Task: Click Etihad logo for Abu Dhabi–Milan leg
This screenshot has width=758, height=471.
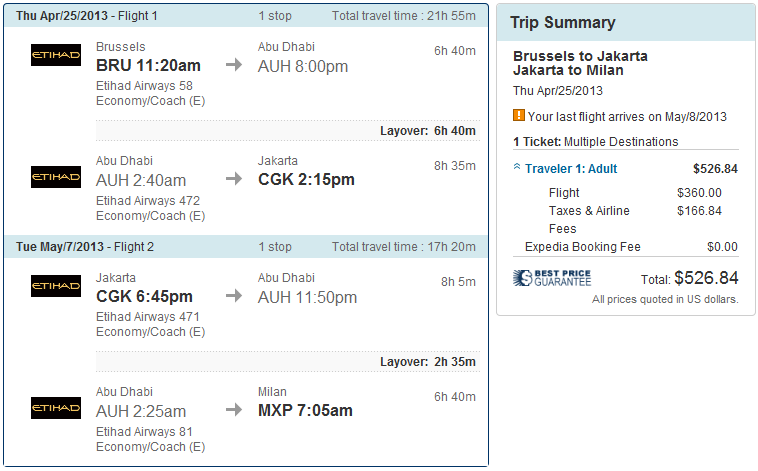Action: click(x=56, y=408)
